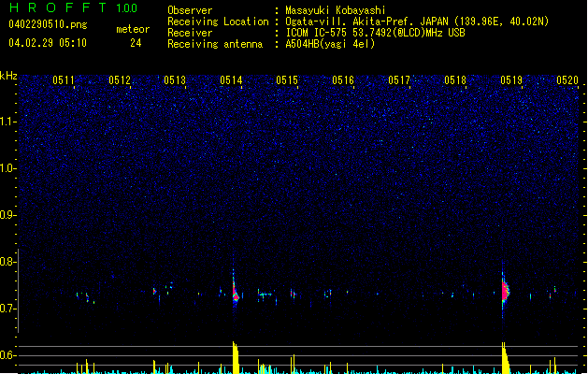The height and width of the screenshot is (374, 588).
Task: Click the 0.8 kHz frequency tick
Action: tap(7, 262)
